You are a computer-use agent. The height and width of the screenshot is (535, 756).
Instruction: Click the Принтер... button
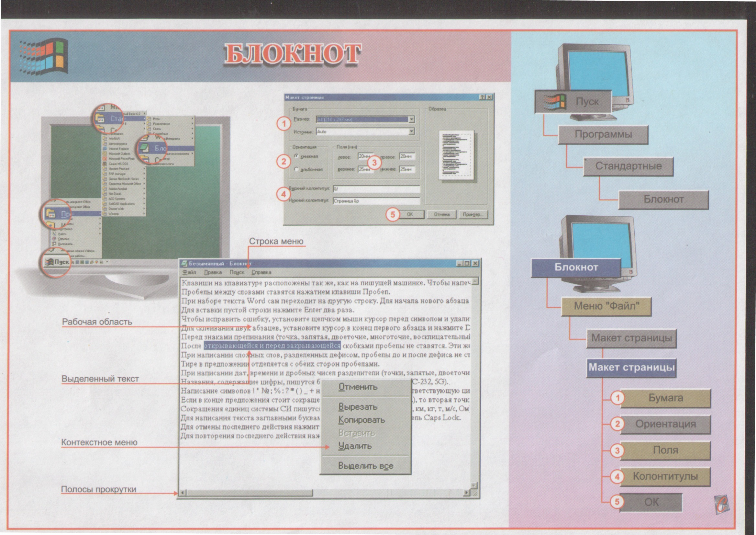(x=473, y=214)
